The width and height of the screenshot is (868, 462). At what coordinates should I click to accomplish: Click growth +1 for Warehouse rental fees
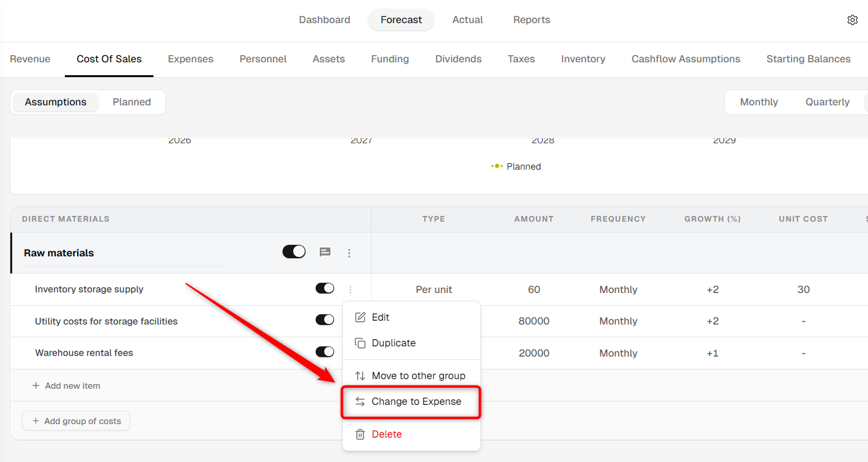[x=713, y=353]
